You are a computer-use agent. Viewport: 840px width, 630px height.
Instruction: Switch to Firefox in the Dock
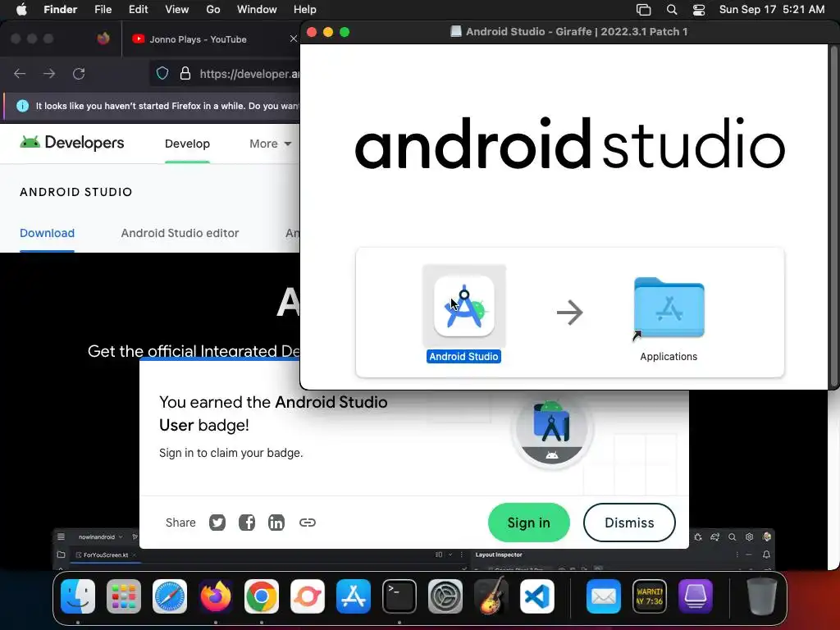[216, 596]
